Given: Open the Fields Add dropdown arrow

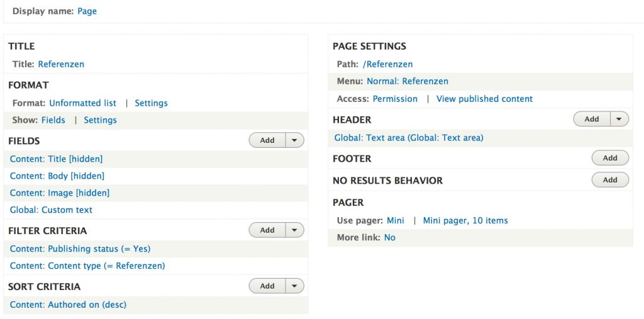Looking at the screenshot, I should pyautogui.click(x=295, y=140).
